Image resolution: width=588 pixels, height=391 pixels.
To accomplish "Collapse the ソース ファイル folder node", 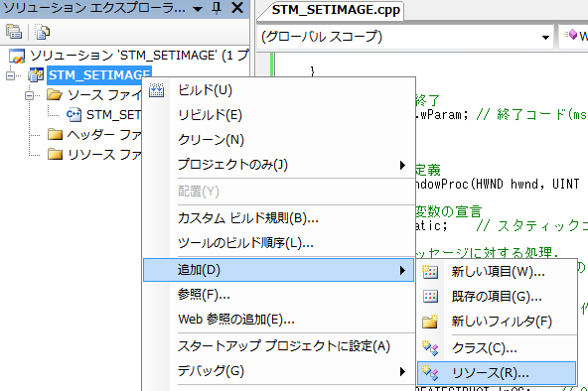I will [x=29, y=95].
